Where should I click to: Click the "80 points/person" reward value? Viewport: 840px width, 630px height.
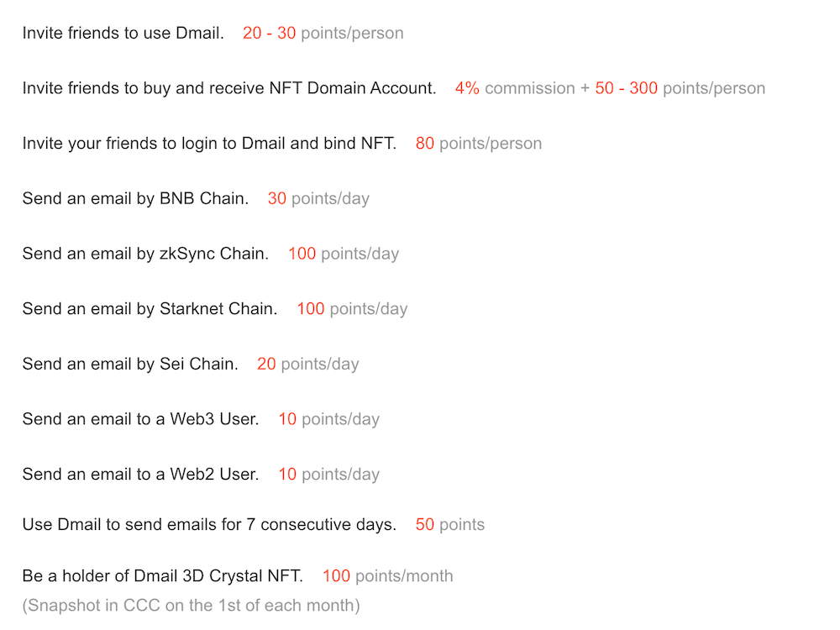click(x=478, y=144)
